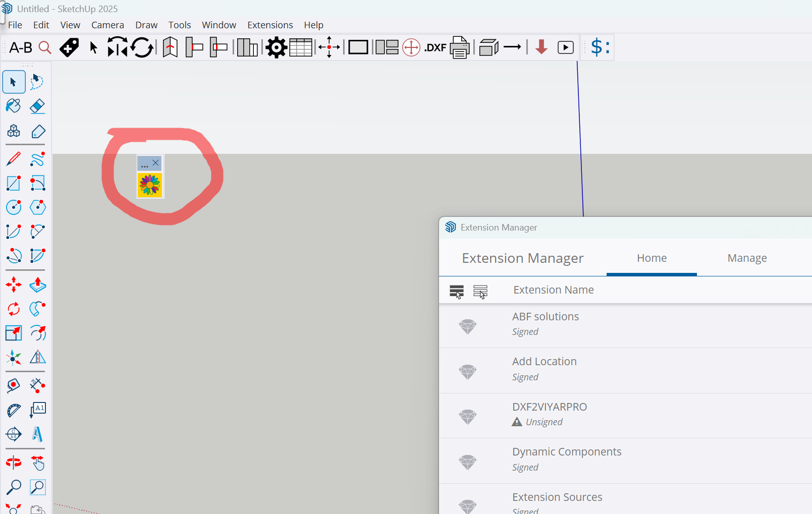
Task: Click the Orbit tool
Action: point(14,463)
